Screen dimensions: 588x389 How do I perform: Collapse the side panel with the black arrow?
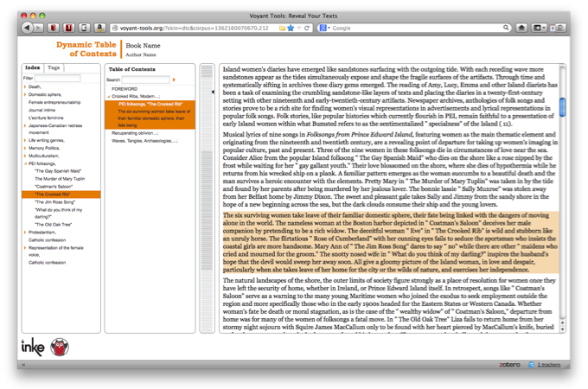pyautogui.click(x=213, y=92)
